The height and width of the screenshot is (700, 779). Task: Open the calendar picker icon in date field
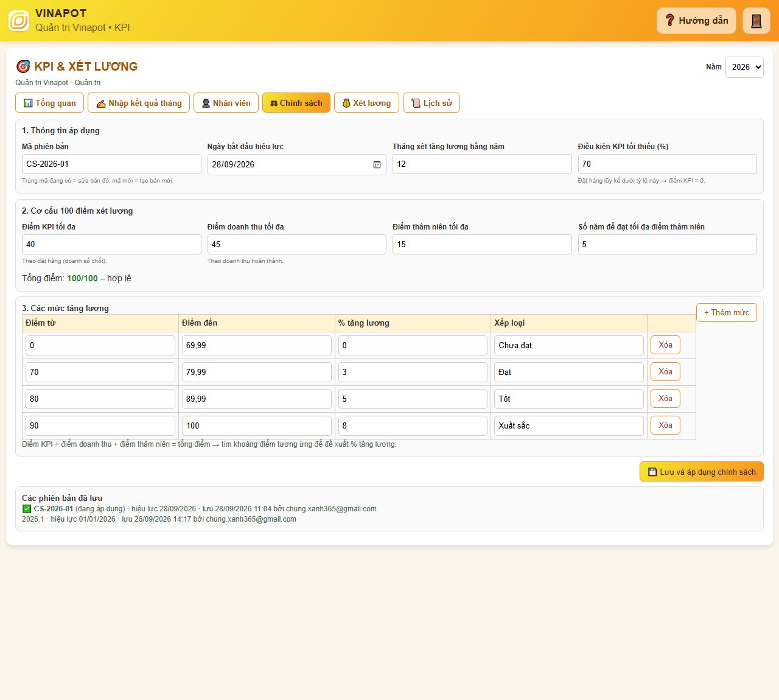(377, 164)
